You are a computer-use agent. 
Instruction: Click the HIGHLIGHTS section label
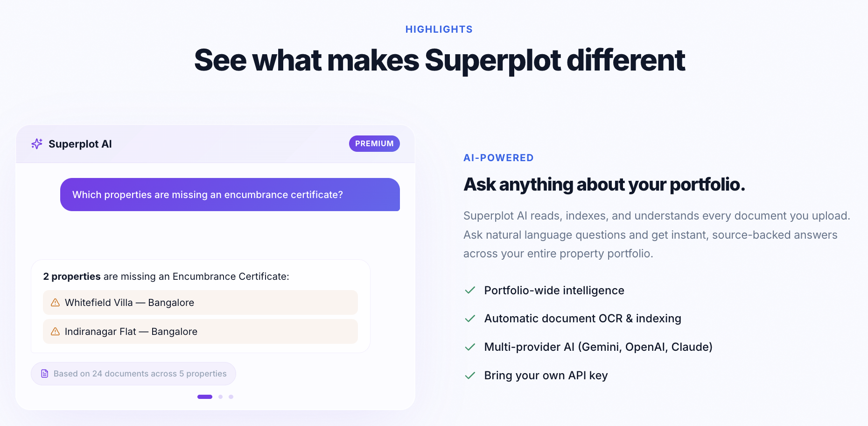(x=438, y=29)
